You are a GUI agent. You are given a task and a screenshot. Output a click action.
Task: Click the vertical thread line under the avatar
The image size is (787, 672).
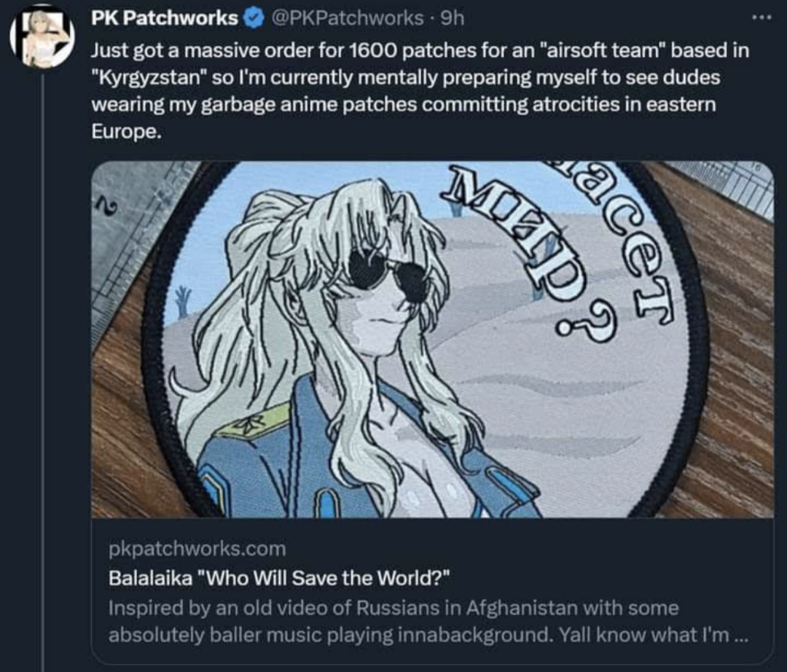click(43, 372)
